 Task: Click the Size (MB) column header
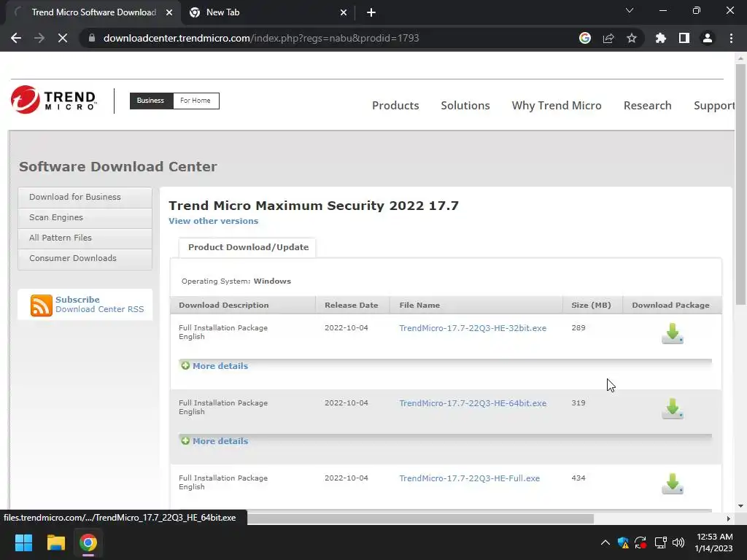(x=591, y=306)
